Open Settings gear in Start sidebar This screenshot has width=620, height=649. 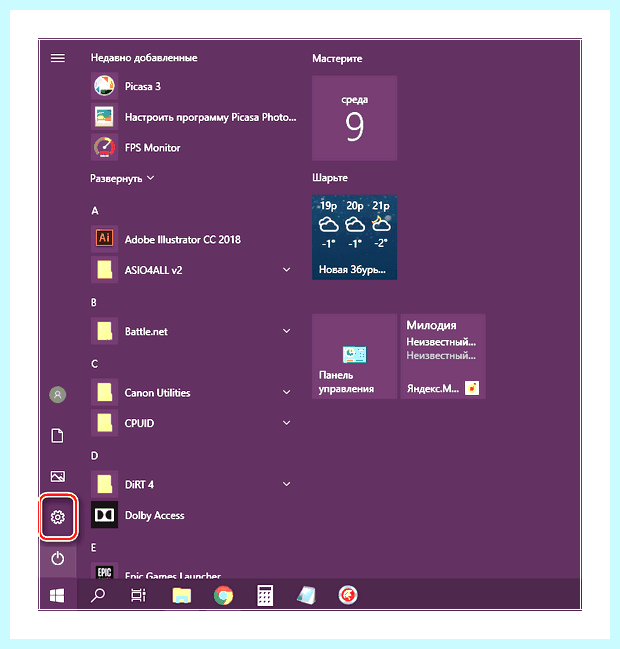(x=58, y=517)
